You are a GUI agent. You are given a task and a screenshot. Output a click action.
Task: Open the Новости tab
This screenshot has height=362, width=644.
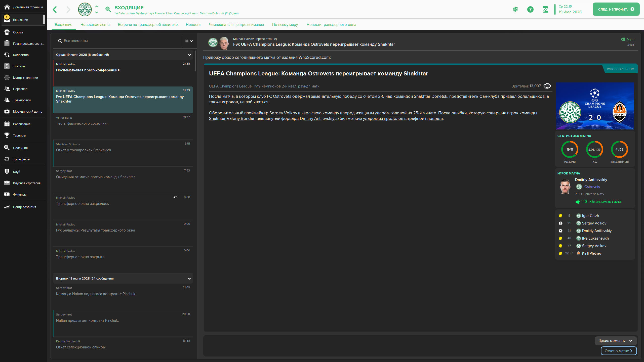pos(193,25)
